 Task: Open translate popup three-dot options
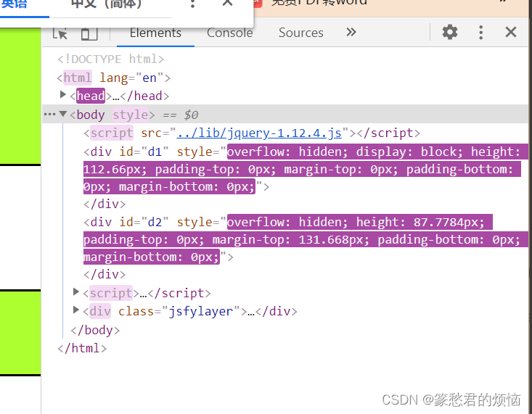click(192, 4)
